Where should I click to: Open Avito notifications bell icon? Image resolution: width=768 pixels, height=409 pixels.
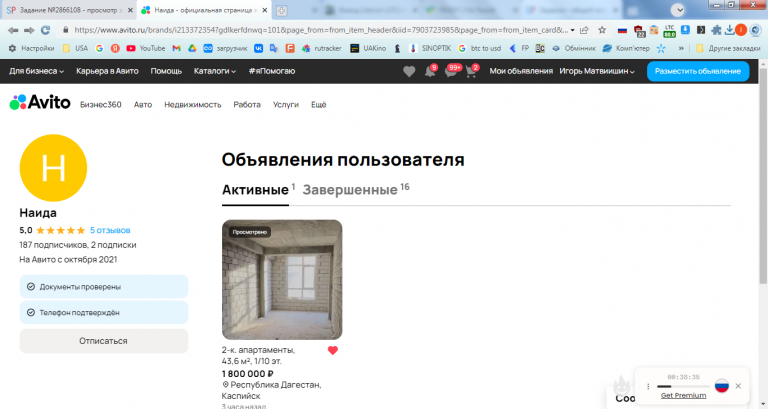(x=430, y=72)
